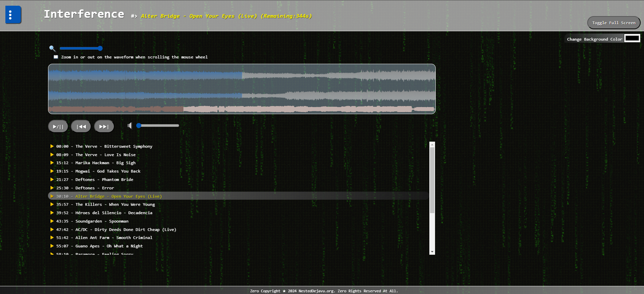
Task: Skip to the previous track
Action: point(81,127)
